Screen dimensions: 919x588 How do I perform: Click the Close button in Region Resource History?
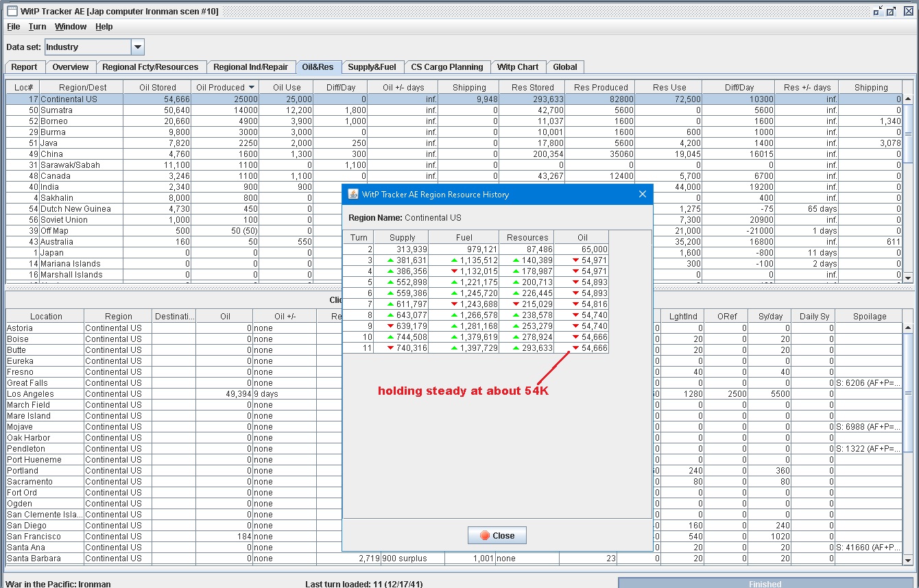point(497,536)
